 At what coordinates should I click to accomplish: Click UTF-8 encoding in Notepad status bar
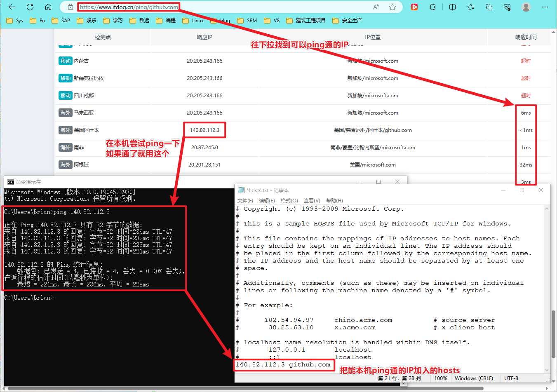(x=511, y=378)
